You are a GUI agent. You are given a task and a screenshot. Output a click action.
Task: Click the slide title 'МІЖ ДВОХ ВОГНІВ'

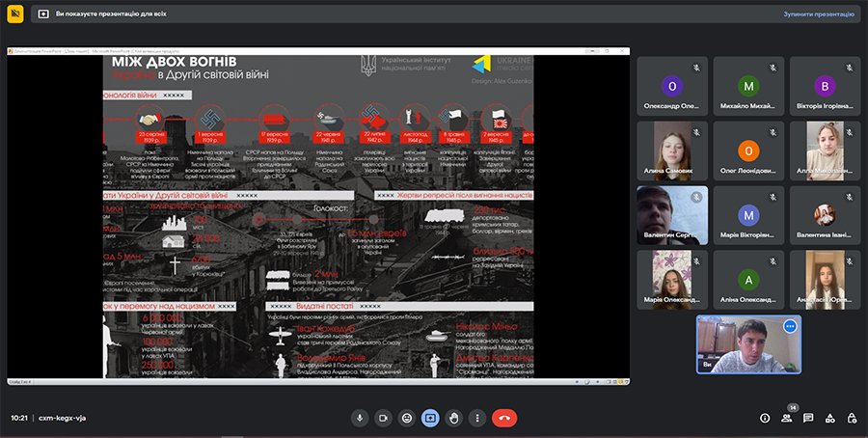pos(174,62)
